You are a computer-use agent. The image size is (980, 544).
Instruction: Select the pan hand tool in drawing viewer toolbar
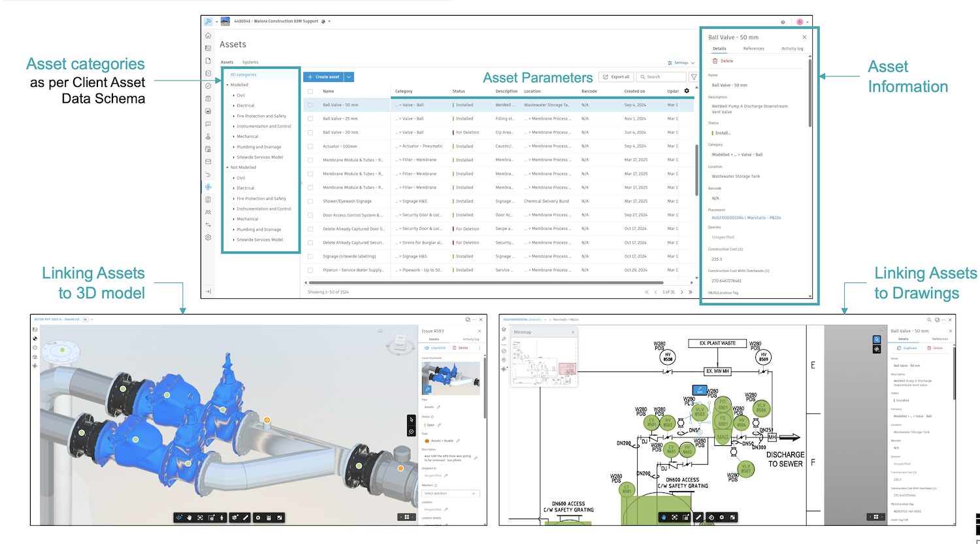click(x=664, y=517)
